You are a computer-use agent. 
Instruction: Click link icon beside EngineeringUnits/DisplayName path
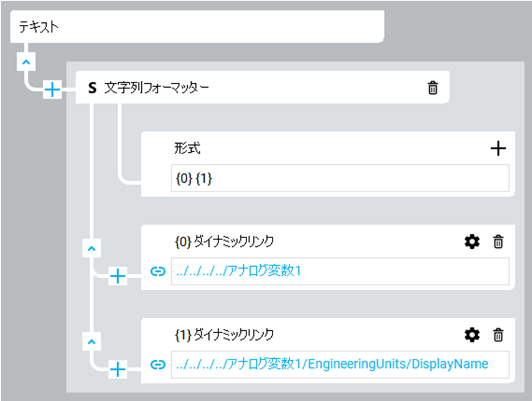(x=158, y=364)
